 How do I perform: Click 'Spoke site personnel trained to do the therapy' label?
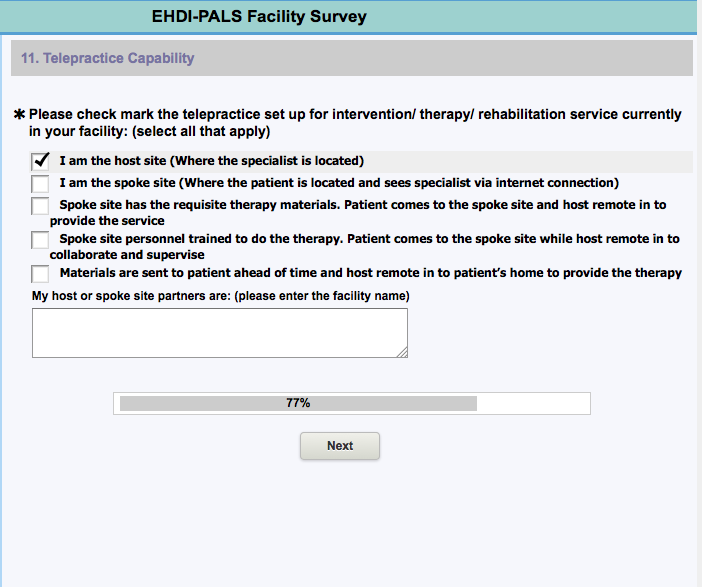point(369,239)
